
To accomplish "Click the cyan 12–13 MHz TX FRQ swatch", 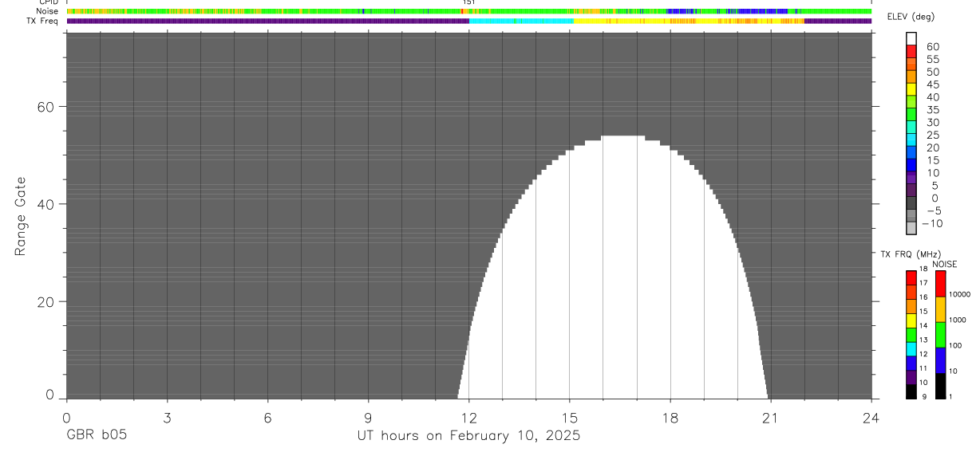I will coord(911,349).
